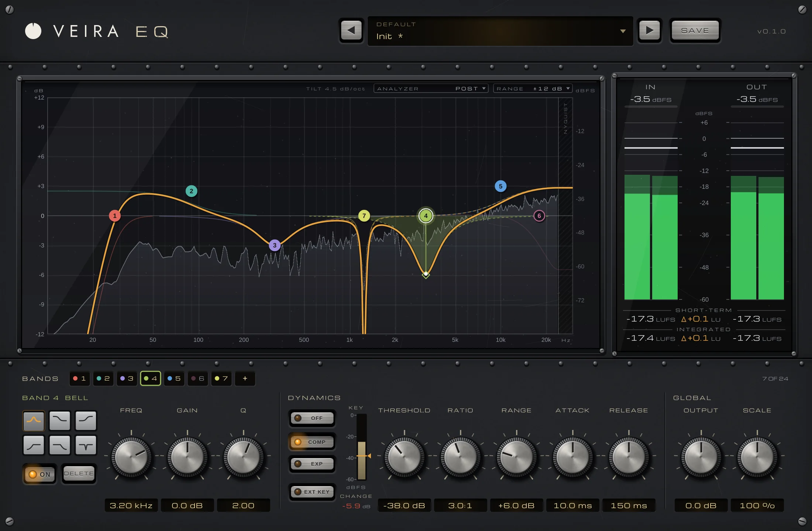The width and height of the screenshot is (812, 531).
Task: Click the 150 ms release value field
Action: tap(629, 505)
